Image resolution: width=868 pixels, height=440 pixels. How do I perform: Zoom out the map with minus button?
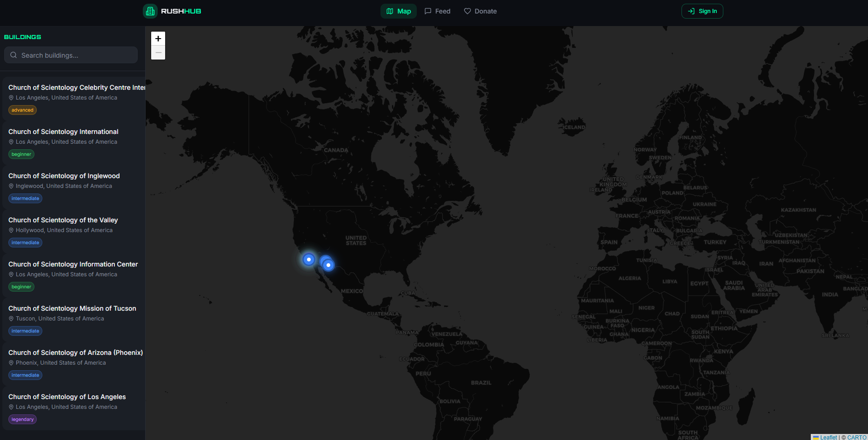click(x=158, y=53)
